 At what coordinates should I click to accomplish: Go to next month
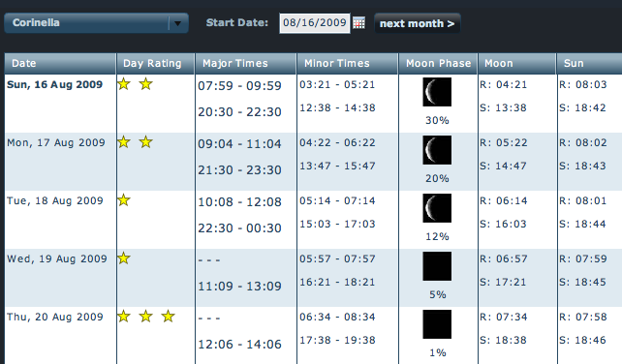(417, 23)
